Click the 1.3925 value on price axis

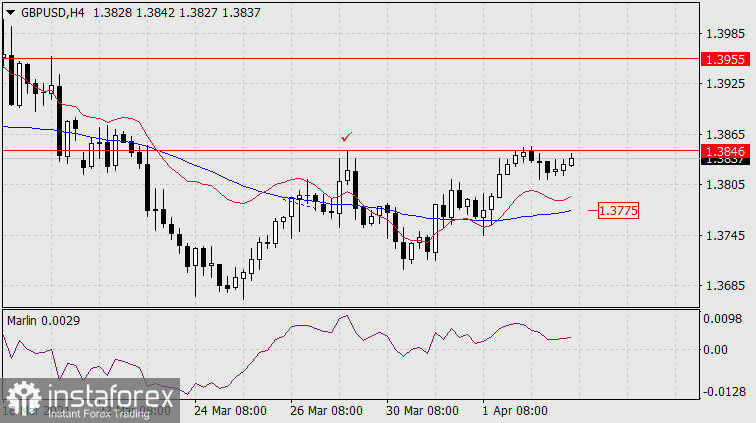click(725, 83)
